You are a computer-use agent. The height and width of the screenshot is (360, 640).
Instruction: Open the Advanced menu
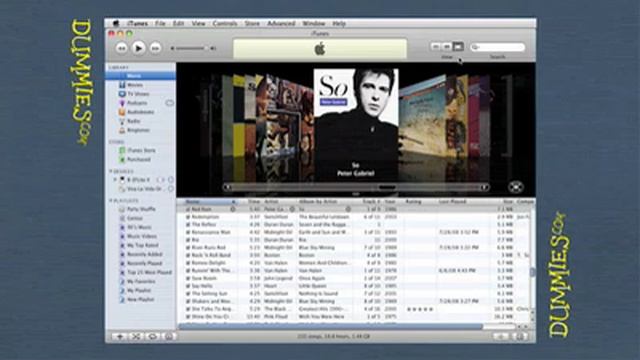point(281,24)
